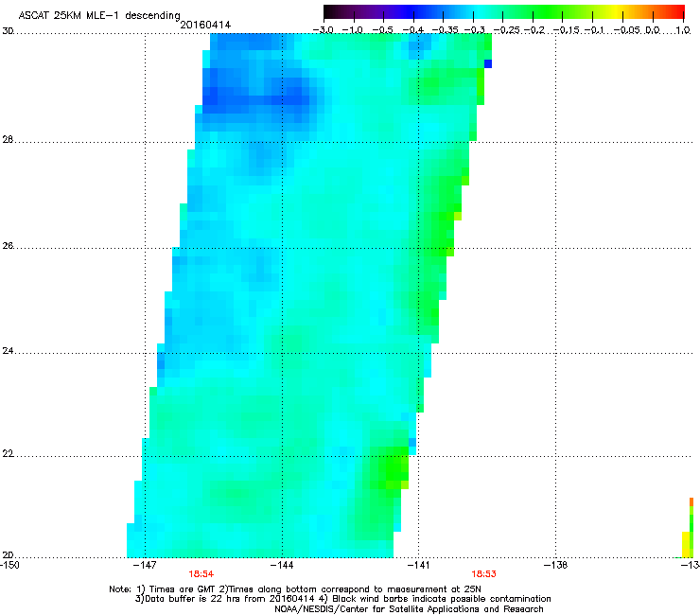The image size is (700, 615).
Task: Click the colorbar value -0.5
Action: coord(382,30)
